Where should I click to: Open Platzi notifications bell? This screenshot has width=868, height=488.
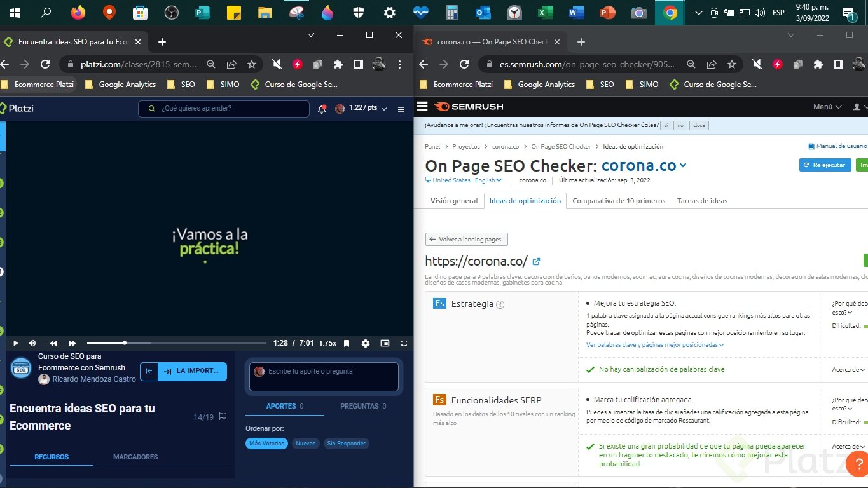pyautogui.click(x=322, y=109)
